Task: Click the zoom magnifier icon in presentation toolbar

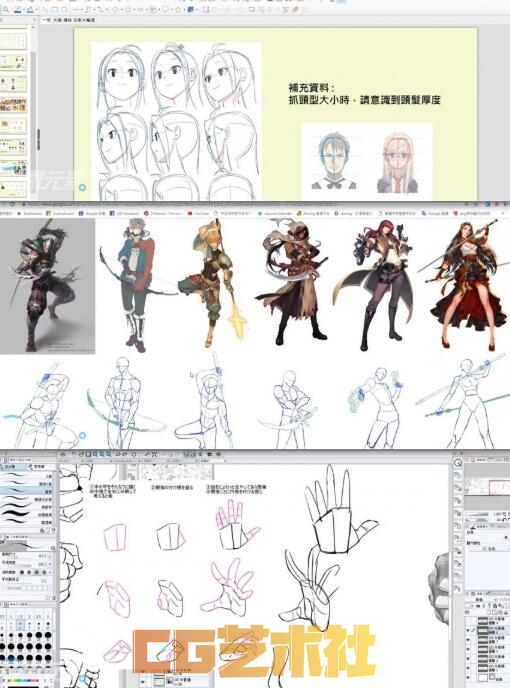Action: click(6, 10)
